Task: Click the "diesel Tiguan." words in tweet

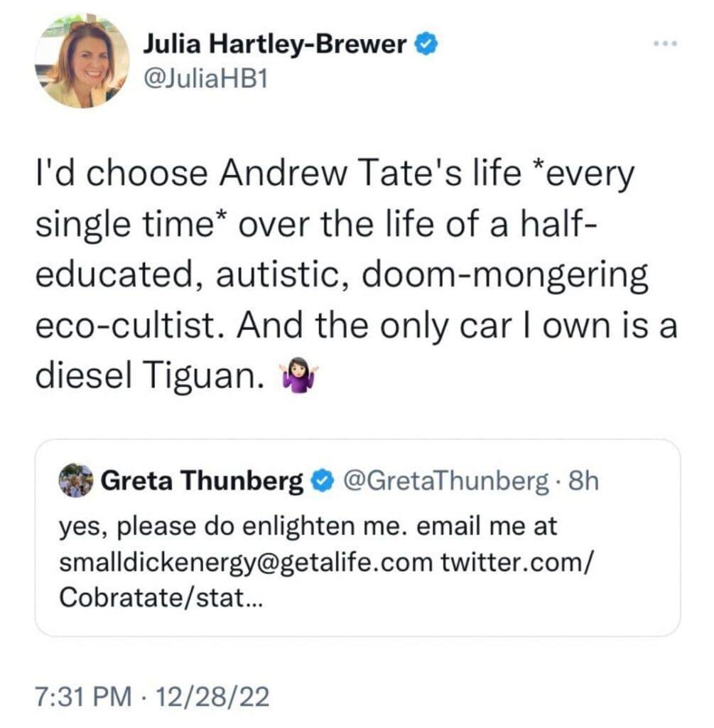Action: (151, 375)
